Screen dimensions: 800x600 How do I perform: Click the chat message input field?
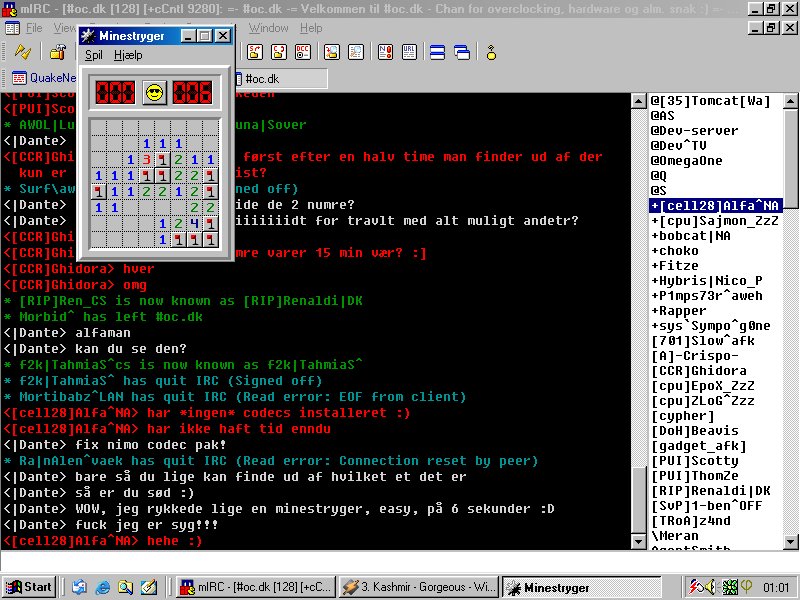[400, 561]
